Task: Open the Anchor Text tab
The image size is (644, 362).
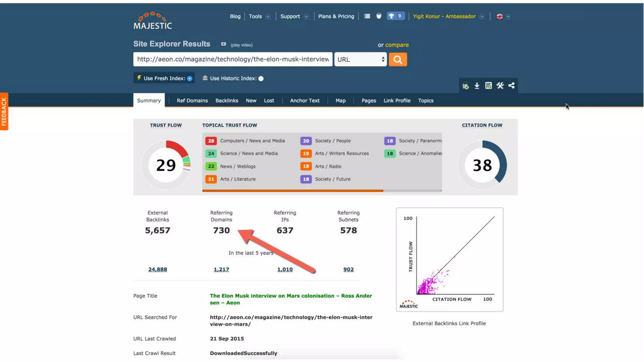Action: 304,101
